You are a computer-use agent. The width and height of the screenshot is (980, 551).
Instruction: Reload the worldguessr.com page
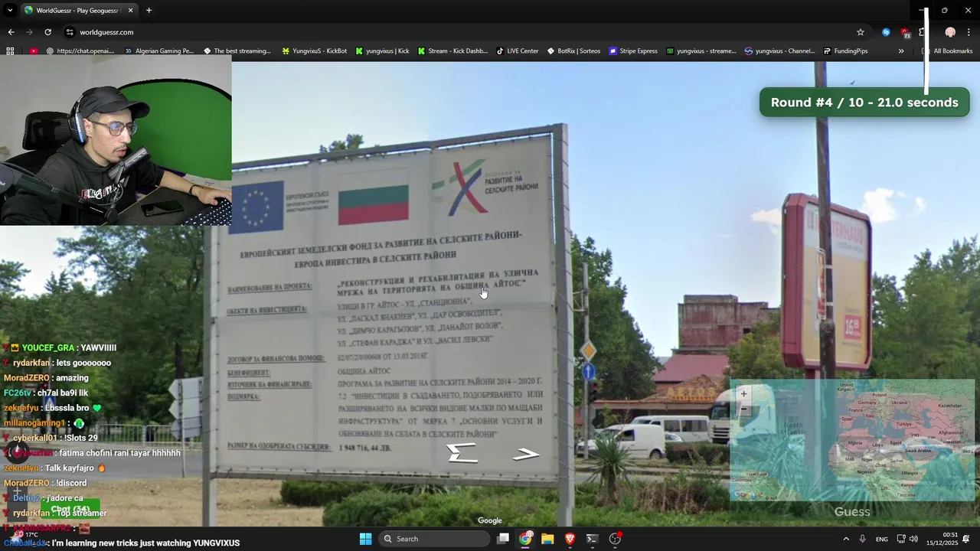[x=47, y=32]
